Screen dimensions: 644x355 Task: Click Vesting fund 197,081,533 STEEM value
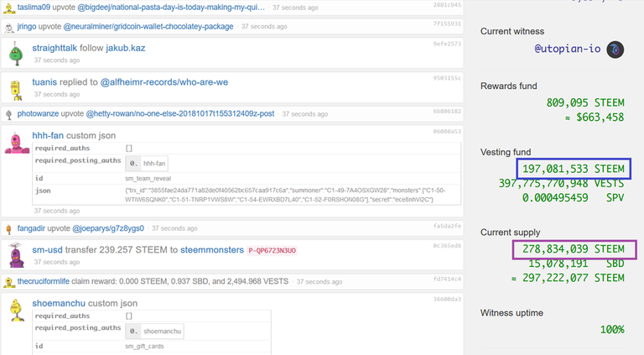(574, 169)
